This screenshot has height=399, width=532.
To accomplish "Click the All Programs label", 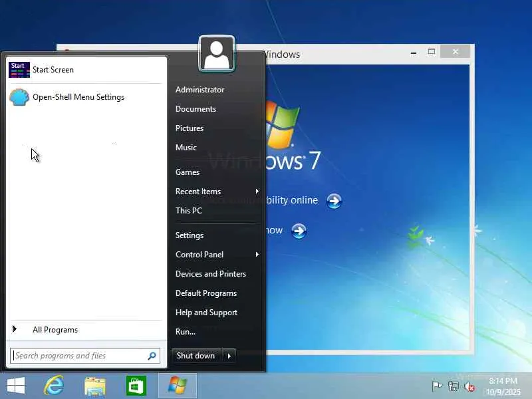I will (55, 330).
